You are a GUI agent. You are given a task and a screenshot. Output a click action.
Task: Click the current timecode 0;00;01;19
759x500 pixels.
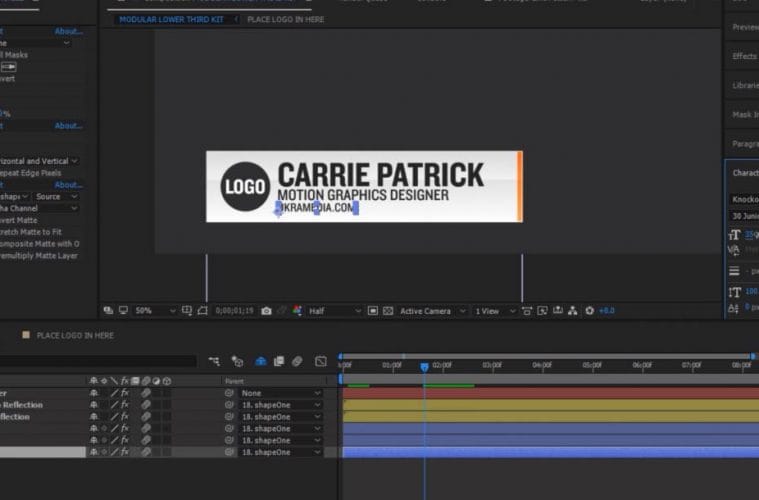pyautogui.click(x=234, y=311)
